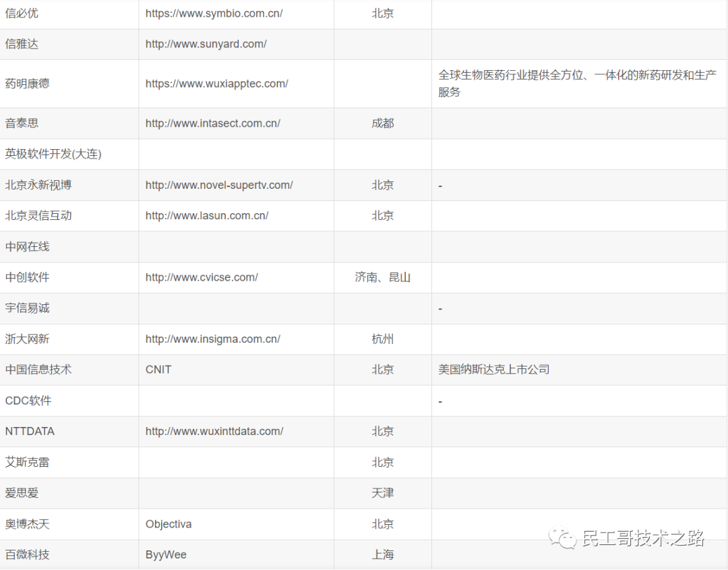Click 北京 in the 北京永新视博 row
This screenshot has width=728, height=570.
point(383,186)
